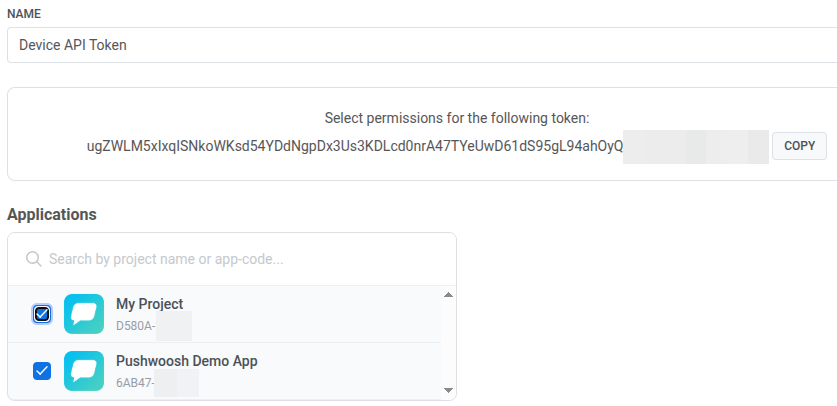Screen dimensions: 837x406
Task: Select the Pushwoosh Demo App name
Action: (x=187, y=361)
